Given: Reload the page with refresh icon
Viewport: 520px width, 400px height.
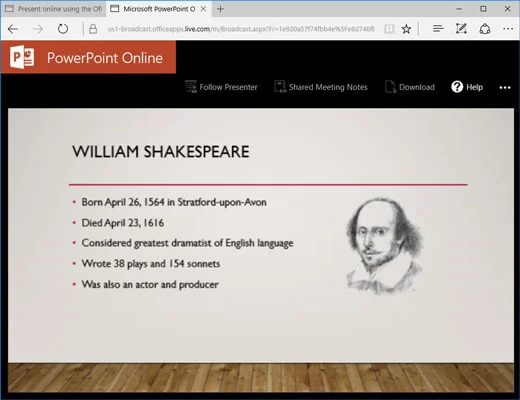Looking at the screenshot, I should pyautogui.click(x=63, y=29).
